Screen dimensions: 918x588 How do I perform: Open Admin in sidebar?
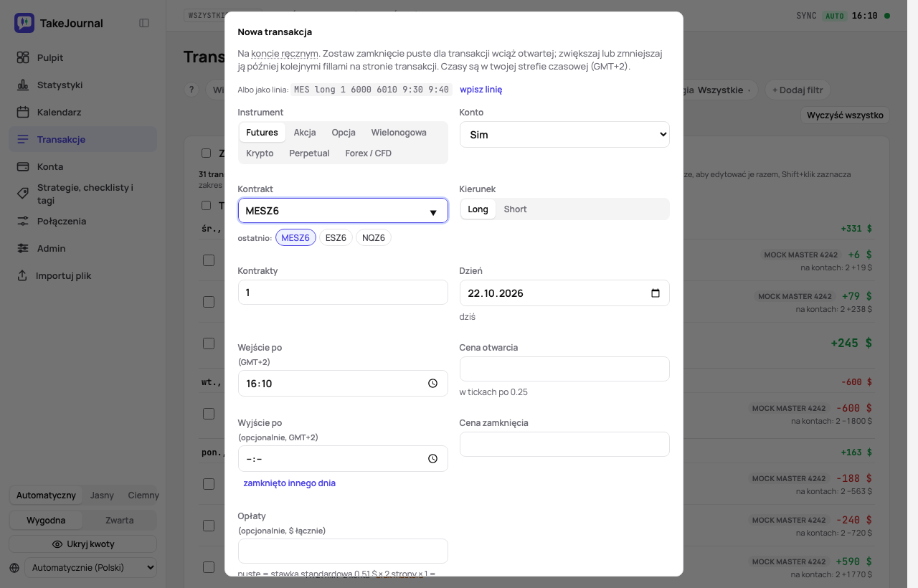click(x=82, y=248)
